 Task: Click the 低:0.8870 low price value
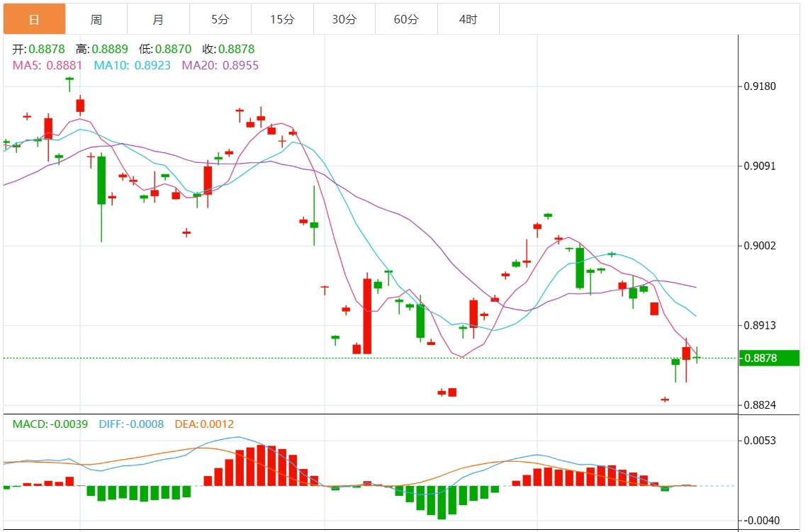pos(165,49)
